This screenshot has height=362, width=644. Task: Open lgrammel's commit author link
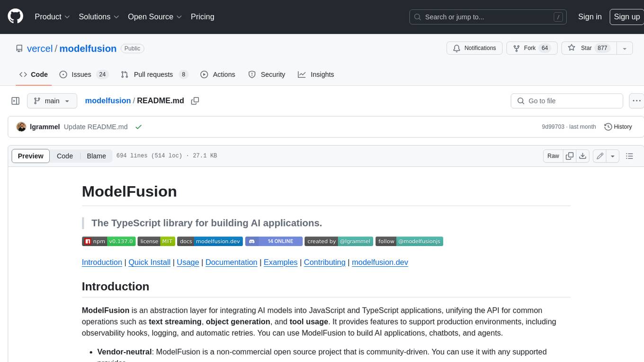[45, 127]
